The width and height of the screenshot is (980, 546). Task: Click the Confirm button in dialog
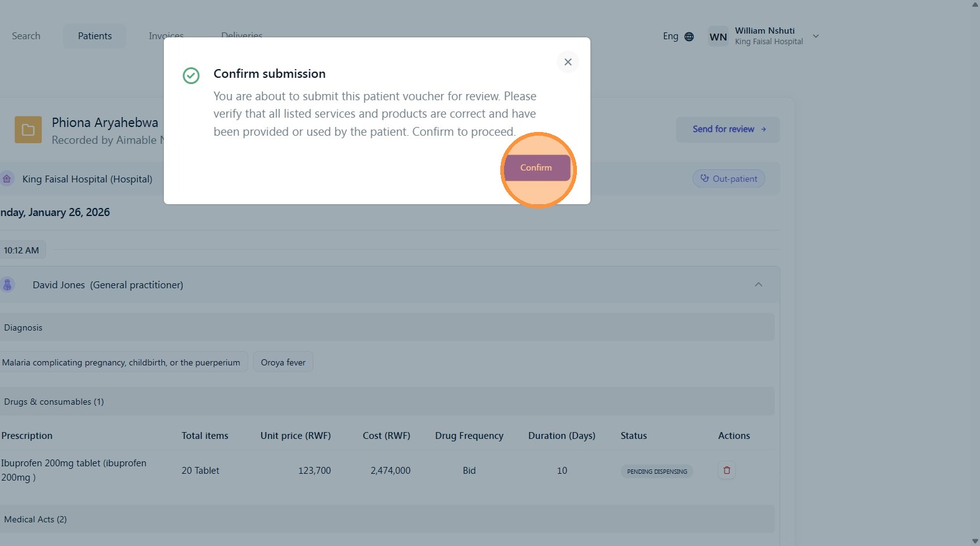pos(537,167)
